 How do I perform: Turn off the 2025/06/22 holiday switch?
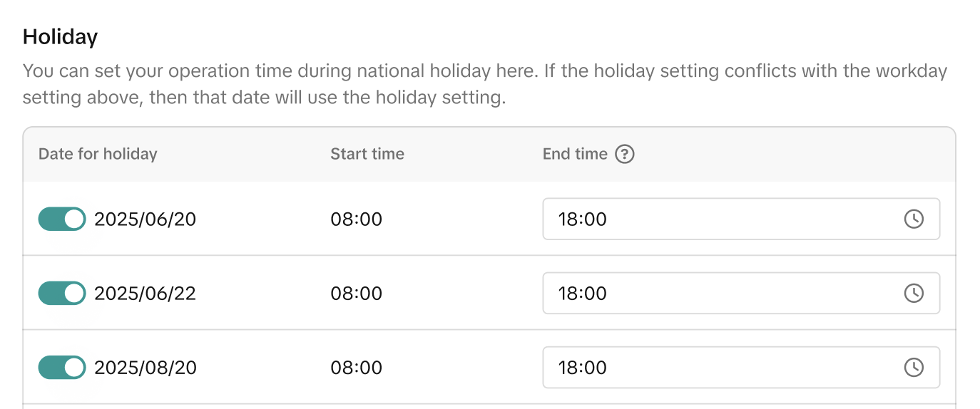pyautogui.click(x=62, y=293)
